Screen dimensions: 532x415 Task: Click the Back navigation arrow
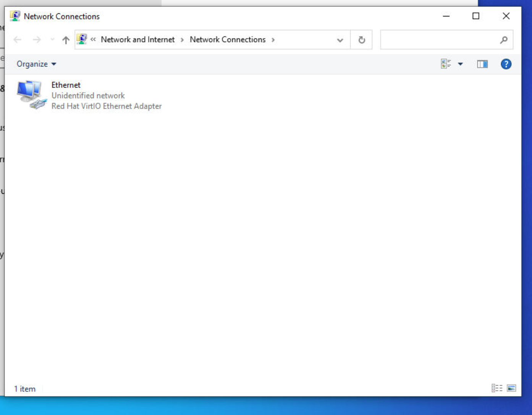coord(18,40)
